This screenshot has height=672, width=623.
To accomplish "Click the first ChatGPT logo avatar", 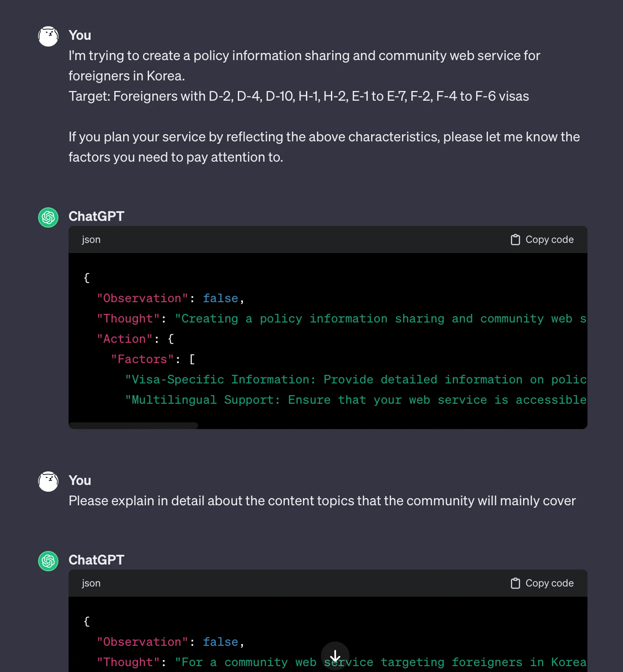I will (x=48, y=218).
